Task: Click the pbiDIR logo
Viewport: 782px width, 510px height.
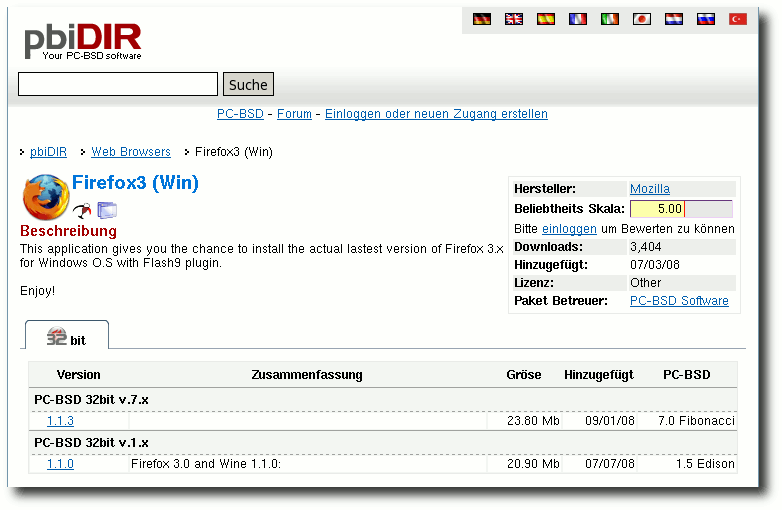Action: [83, 42]
